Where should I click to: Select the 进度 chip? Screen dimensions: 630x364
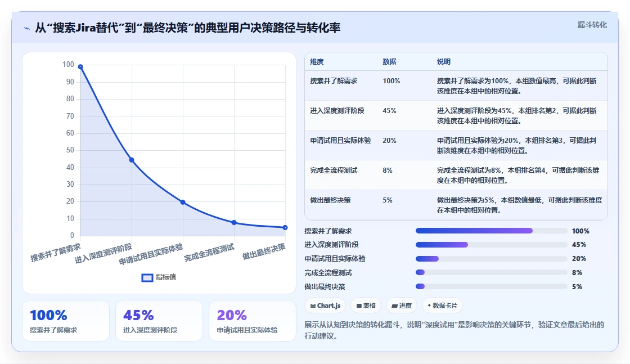pos(402,305)
